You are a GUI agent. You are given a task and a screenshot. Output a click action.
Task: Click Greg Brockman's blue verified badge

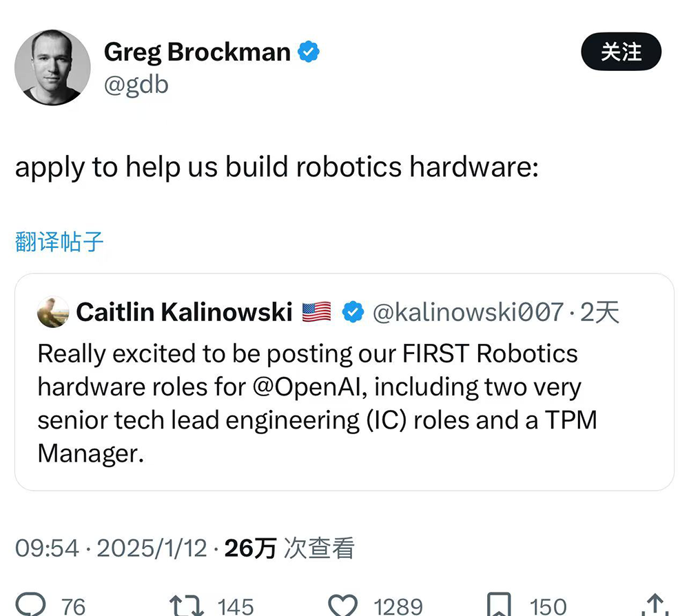(308, 52)
